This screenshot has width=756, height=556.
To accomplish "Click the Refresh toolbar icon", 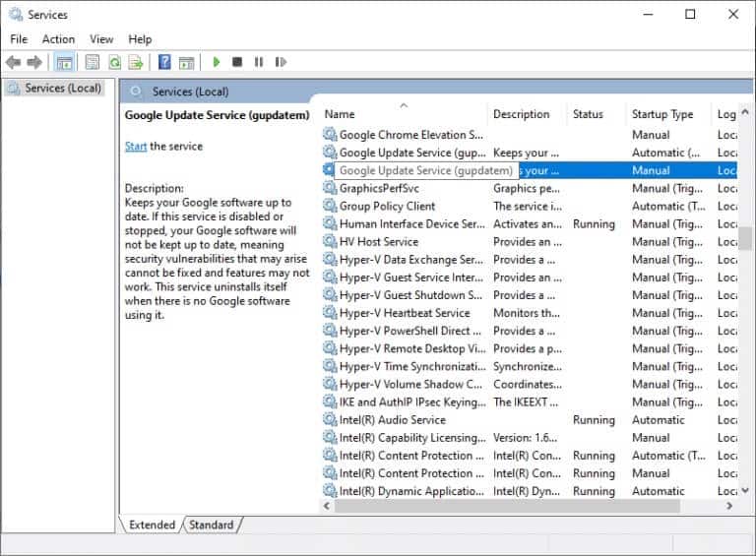I will pyautogui.click(x=115, y=62).
